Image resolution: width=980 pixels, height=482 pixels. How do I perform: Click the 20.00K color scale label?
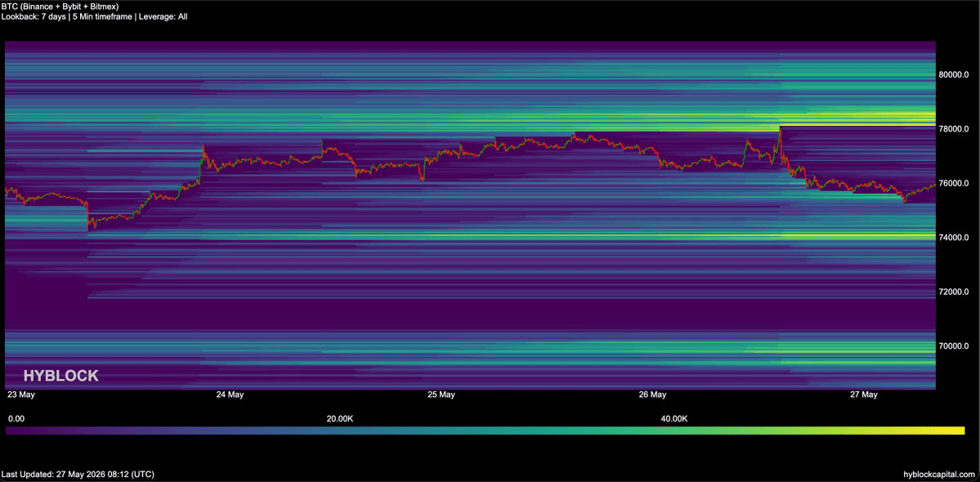[x=340, y=418]
